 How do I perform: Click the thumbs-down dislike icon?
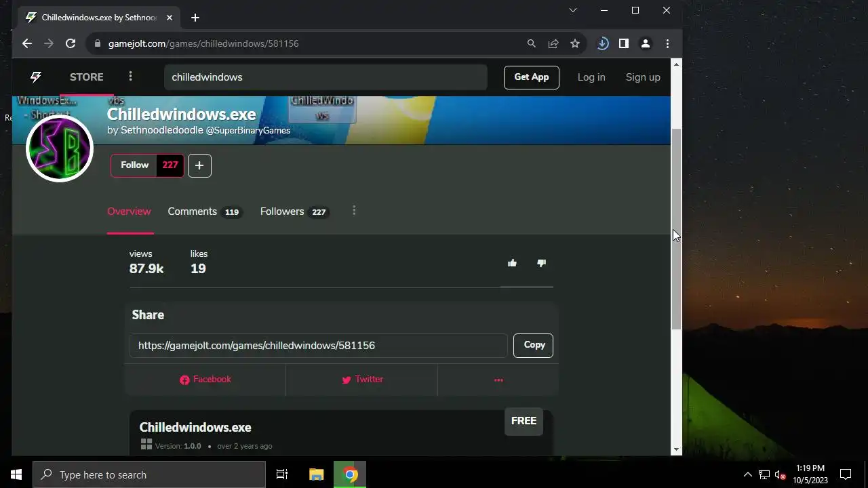click(541, 263)
